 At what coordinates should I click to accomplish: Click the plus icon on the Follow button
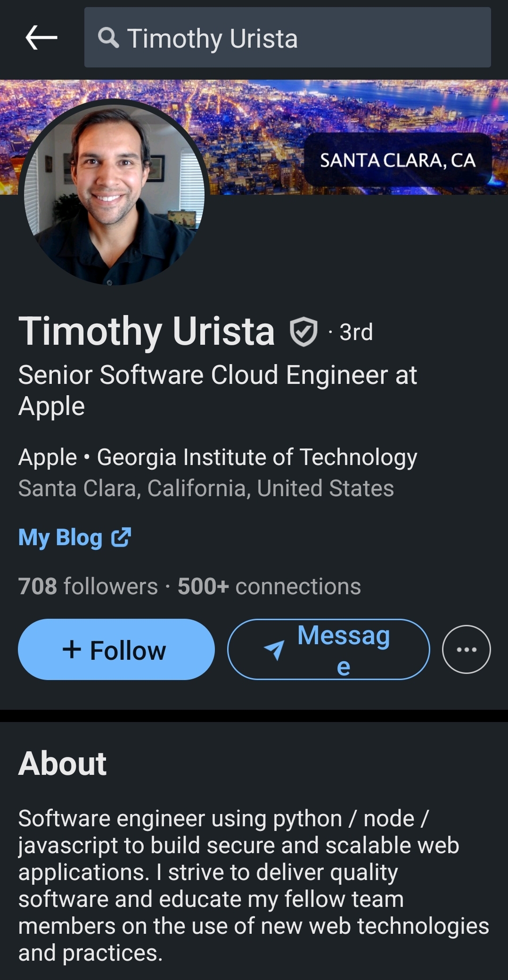(x=72, y=649)
